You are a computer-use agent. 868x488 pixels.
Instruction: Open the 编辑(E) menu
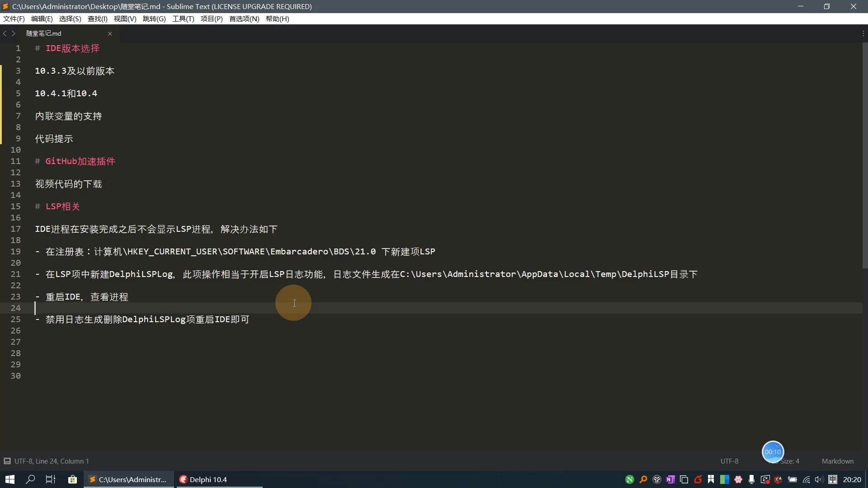point(42,19)
